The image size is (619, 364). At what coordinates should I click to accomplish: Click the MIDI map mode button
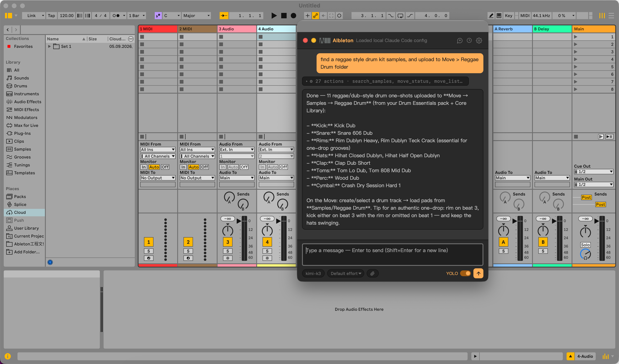525,15
